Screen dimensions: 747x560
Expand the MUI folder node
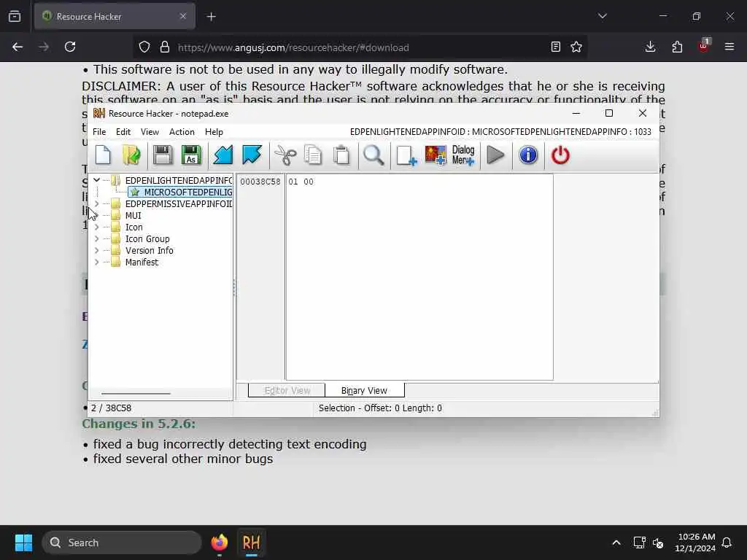(x=97, y=215)
